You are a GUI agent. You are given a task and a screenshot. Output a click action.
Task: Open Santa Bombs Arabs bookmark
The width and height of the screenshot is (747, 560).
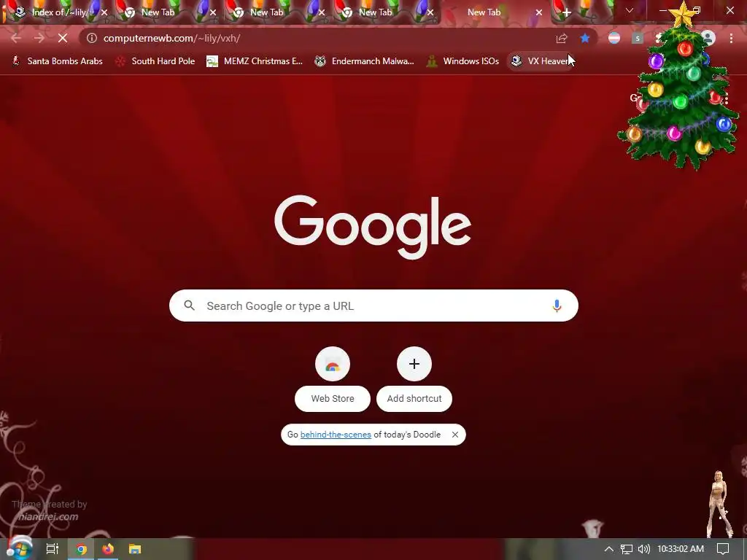point(57,61)
